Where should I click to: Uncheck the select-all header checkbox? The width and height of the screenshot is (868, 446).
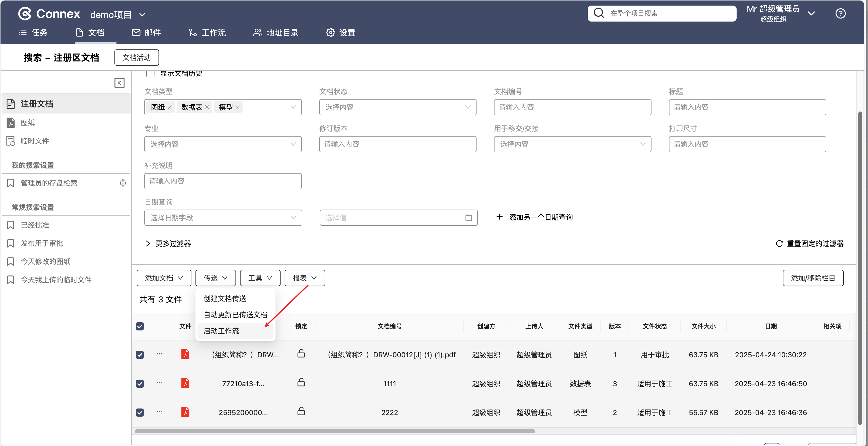(140, 326)
